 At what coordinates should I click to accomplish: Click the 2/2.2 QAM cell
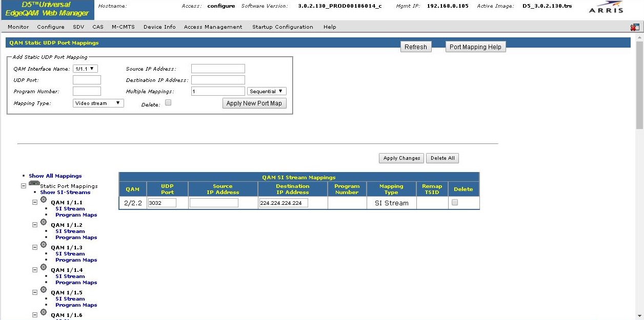pos(133,203)
